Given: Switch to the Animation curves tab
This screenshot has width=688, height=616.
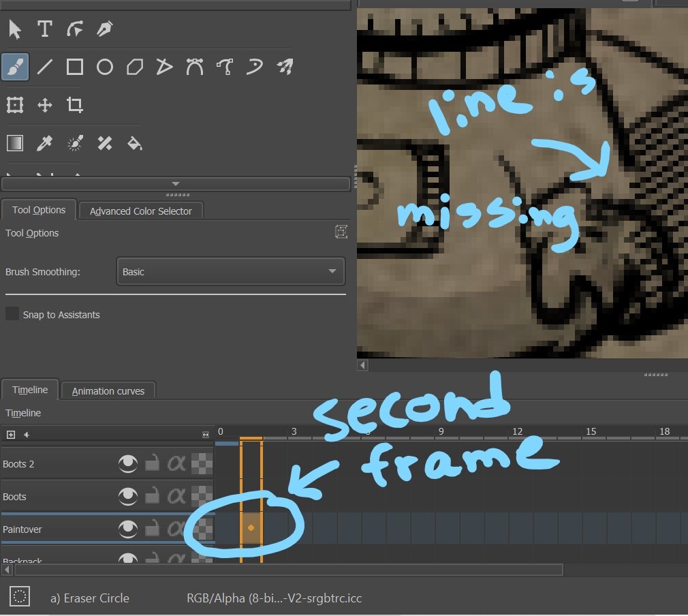Looking at the screenshot, I should 108,390.
